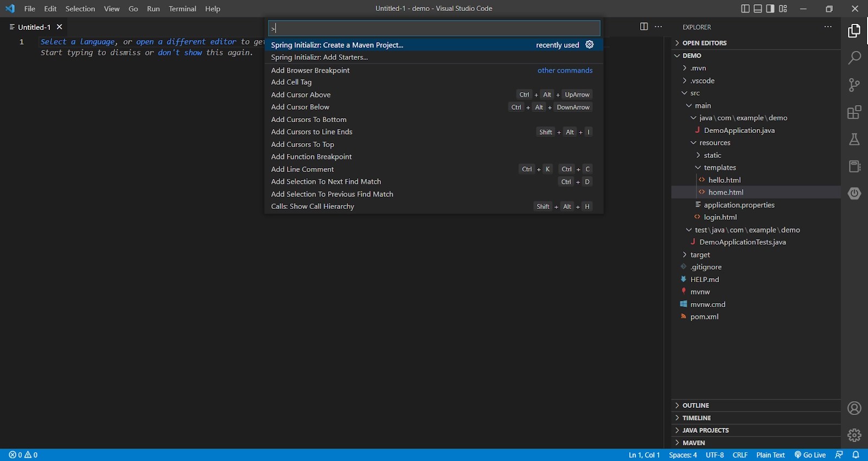Click the errors and warnings status indicator

(x=23, y=455)
